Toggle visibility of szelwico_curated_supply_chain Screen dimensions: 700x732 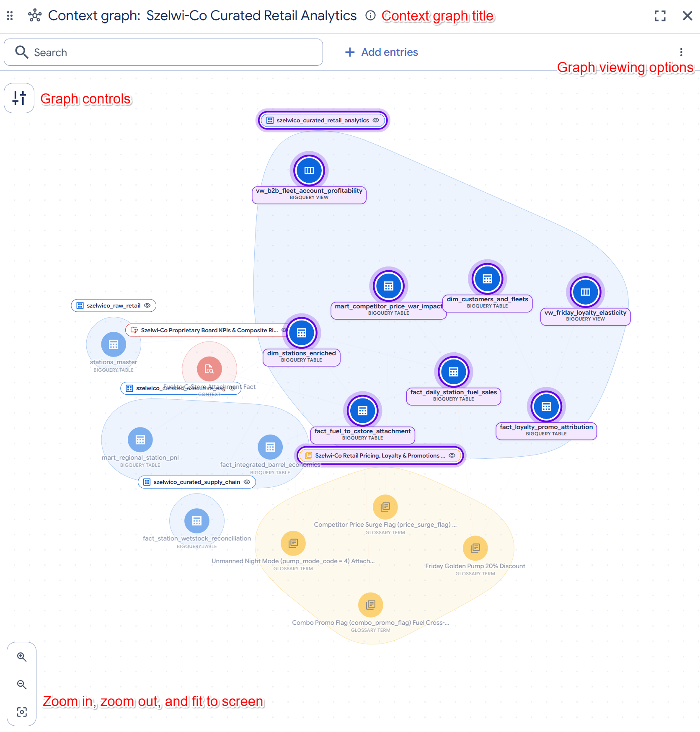(x=247, y=482)
